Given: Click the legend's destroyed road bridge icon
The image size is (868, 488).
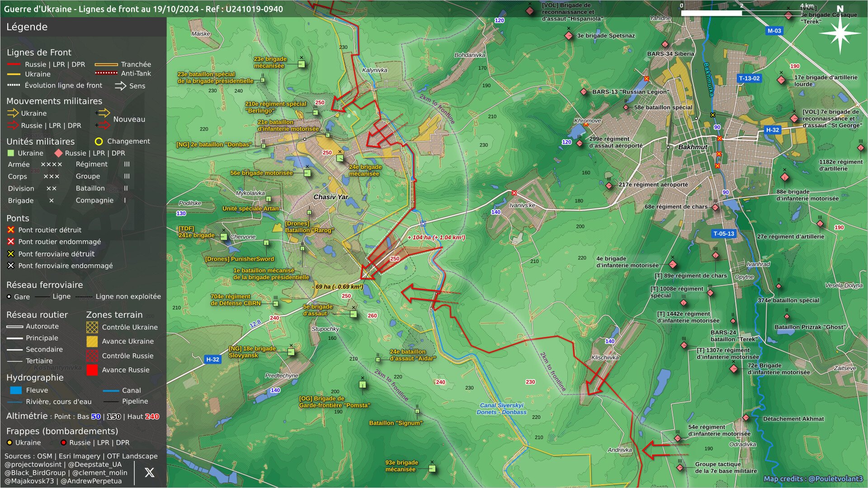Looking at the screenshot, I should coord(11,230).
